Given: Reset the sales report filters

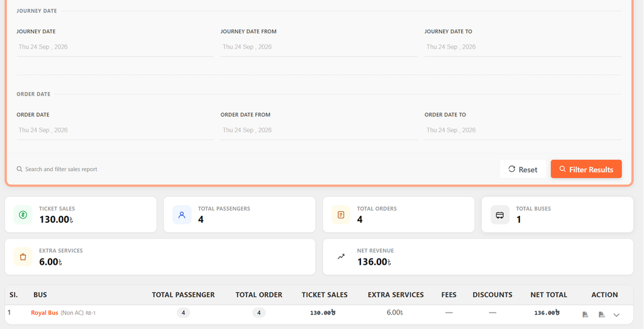Looking at the screenshot, I should click(523, 169).
